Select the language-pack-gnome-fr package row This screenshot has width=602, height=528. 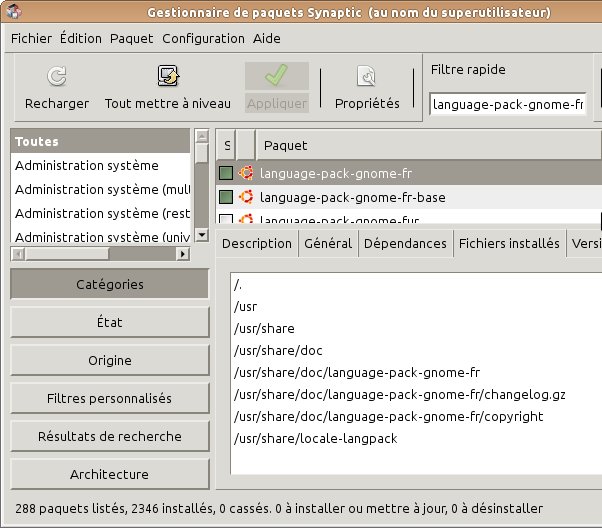click(409, 173)
